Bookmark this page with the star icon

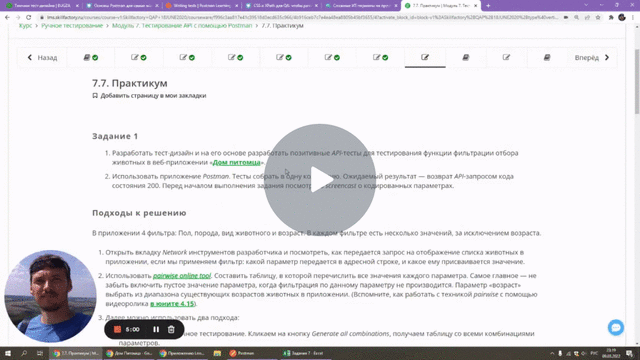(x=598, y=18)
